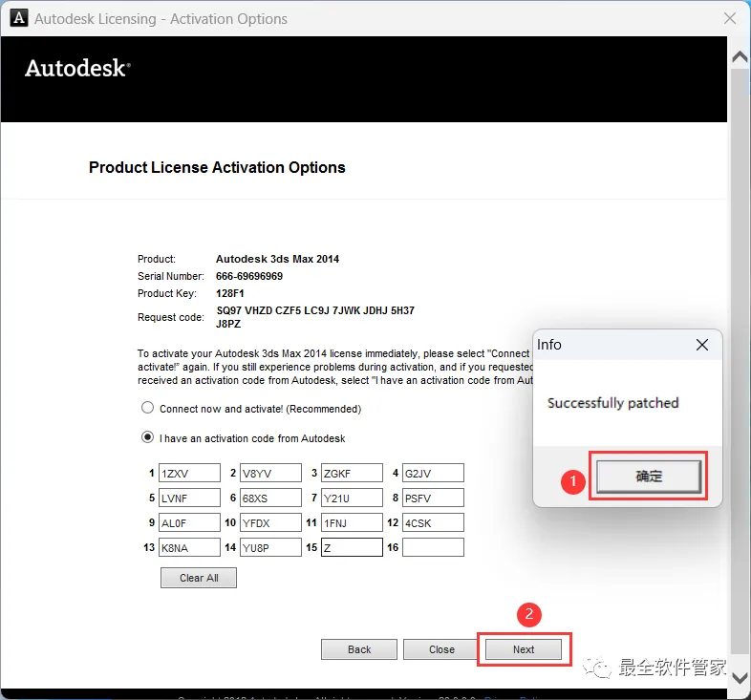Click the Clear All button
Viewport: 751px width, 700px height.
coord(199,578)
